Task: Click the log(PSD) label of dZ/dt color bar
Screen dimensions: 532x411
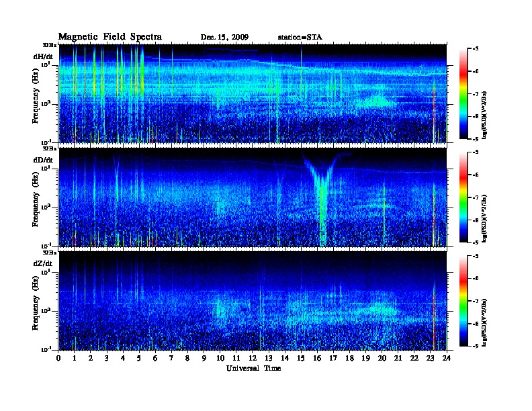Action: click(x=484, y=322)
